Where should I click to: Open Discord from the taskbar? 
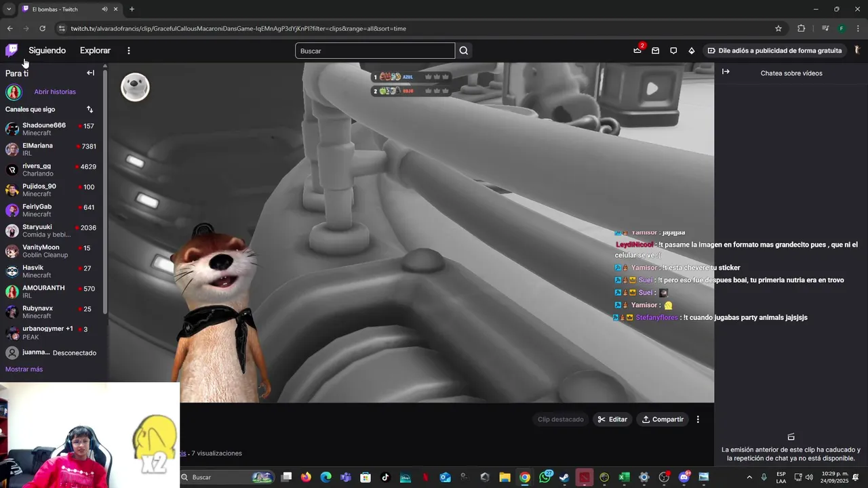click(x=684, y=477)
